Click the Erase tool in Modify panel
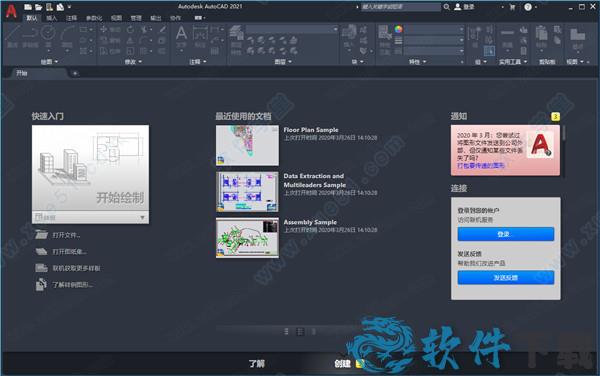600x376 pixels. click(162, 29)
